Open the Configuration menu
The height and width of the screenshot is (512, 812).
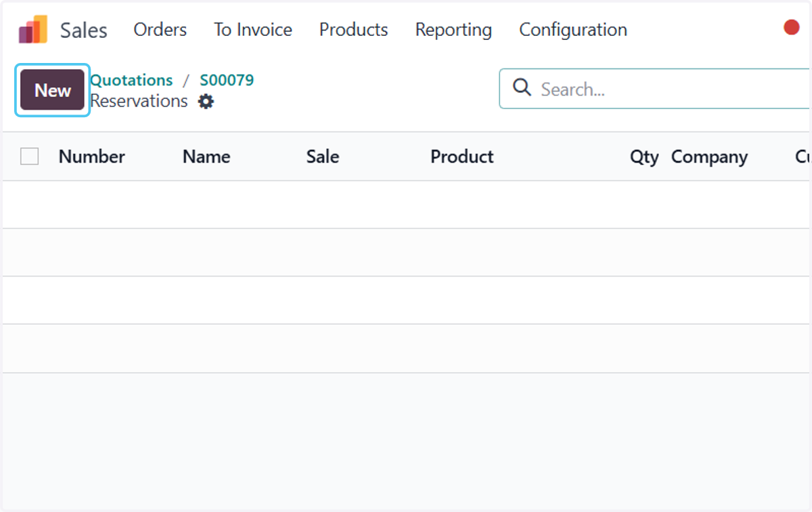pos(573,30)
